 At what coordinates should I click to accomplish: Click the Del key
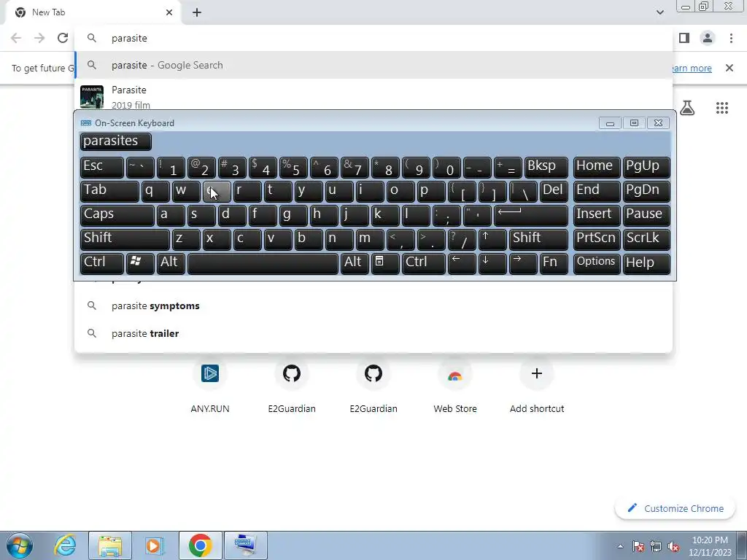(x=554, y=192)
